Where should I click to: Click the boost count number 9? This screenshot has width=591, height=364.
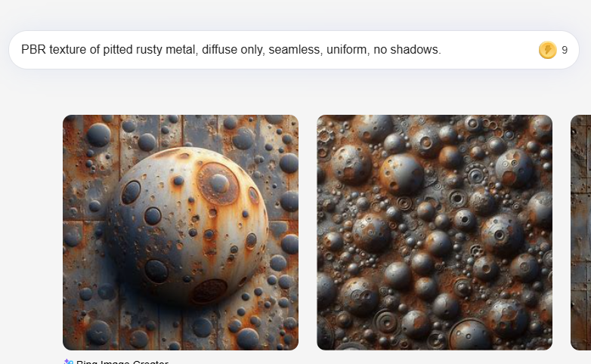click(x=565, y=50)
